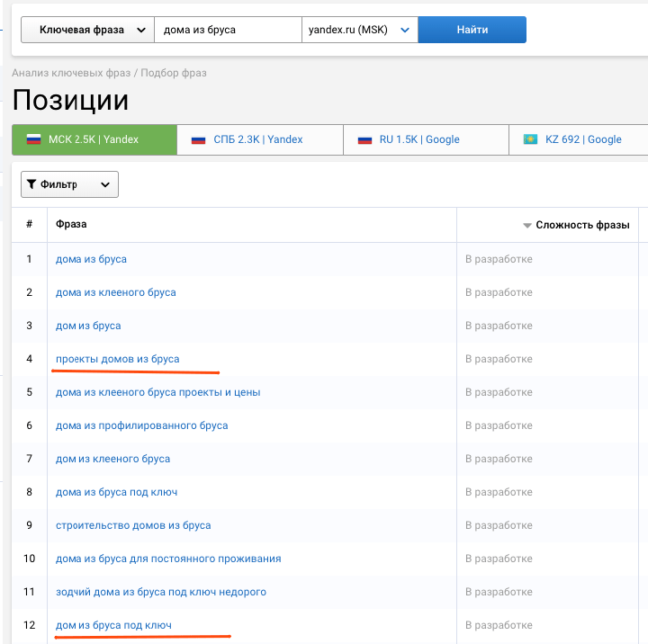This screenshot has width=648, height=644.
Task: Open дома из клееного бруса проекты и цены
Action: pos(157,392)
